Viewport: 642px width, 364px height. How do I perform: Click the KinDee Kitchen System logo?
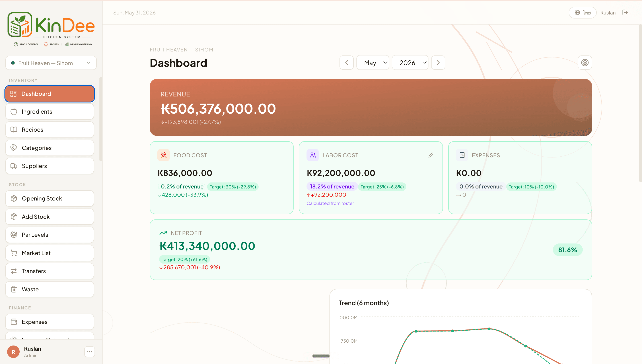(51, 29)
